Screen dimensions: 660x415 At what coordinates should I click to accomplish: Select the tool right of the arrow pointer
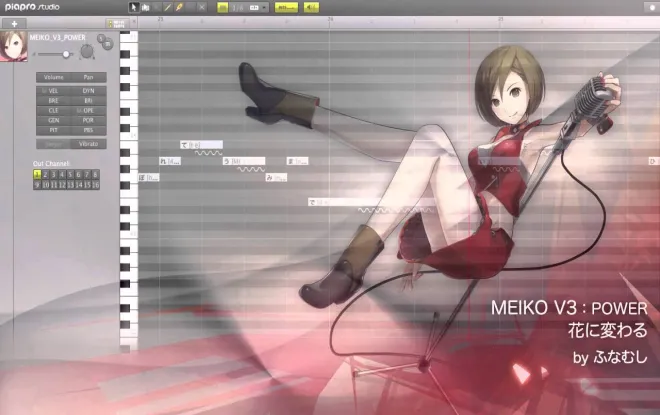tap(145, 8)
